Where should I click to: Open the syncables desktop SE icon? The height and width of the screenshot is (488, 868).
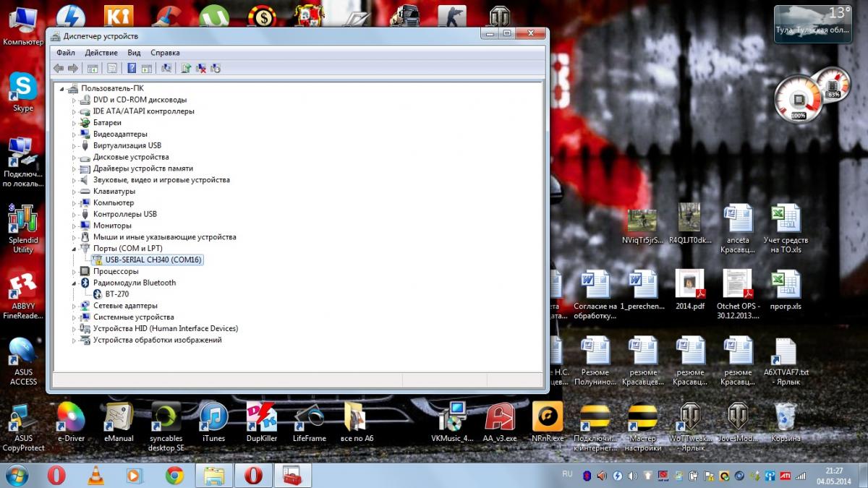166,427
